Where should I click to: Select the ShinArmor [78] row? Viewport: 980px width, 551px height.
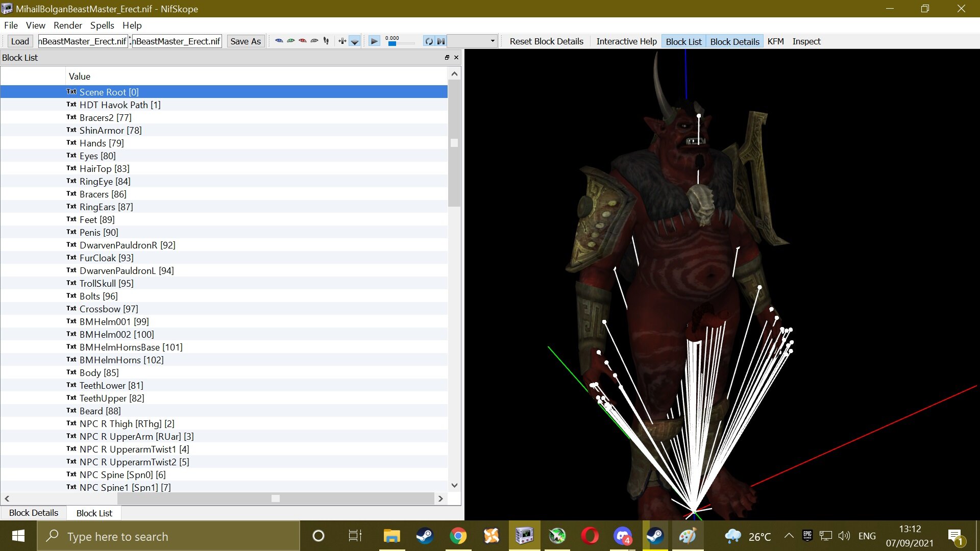pos(224,130)
